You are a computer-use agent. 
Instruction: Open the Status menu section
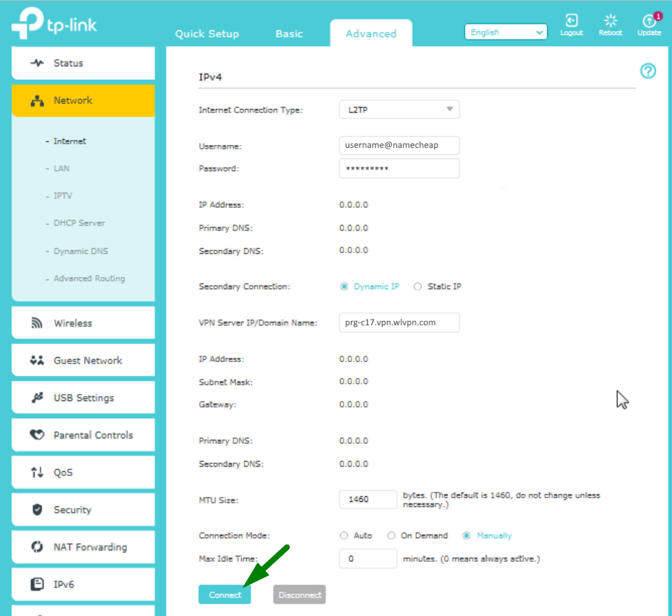83,63
